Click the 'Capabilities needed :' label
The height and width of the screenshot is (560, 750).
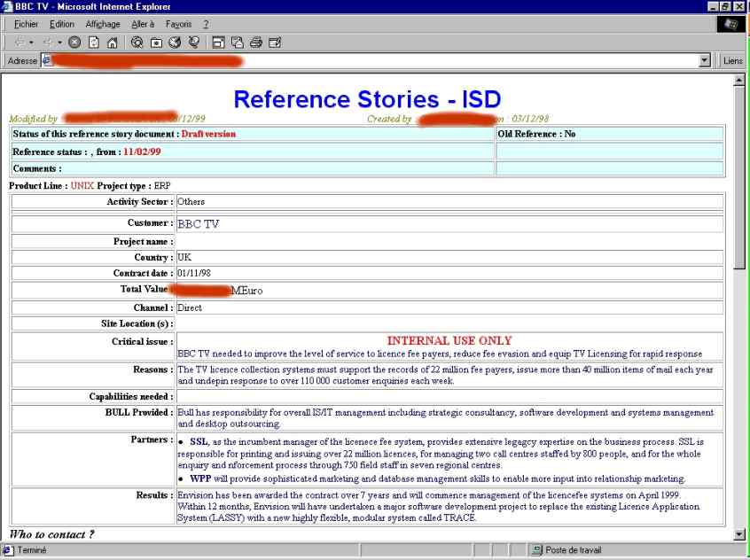pyautogui.click(x=131, y=396)
